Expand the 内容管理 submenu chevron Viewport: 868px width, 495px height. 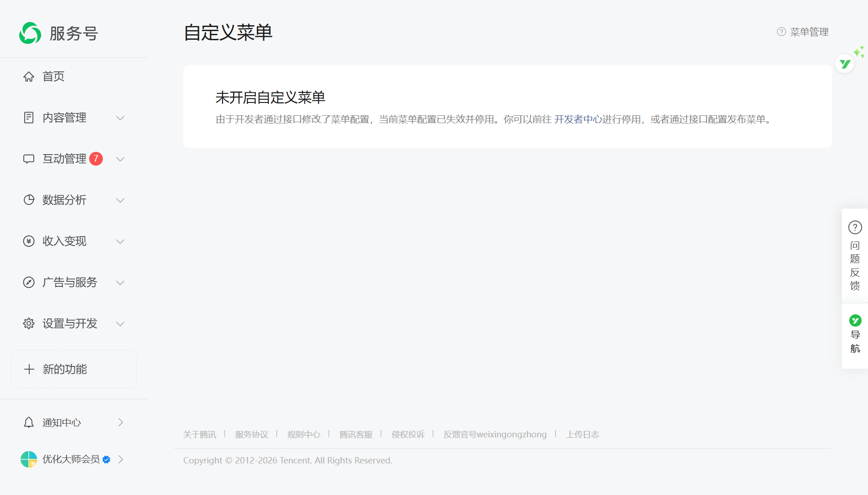click(120, 118)
